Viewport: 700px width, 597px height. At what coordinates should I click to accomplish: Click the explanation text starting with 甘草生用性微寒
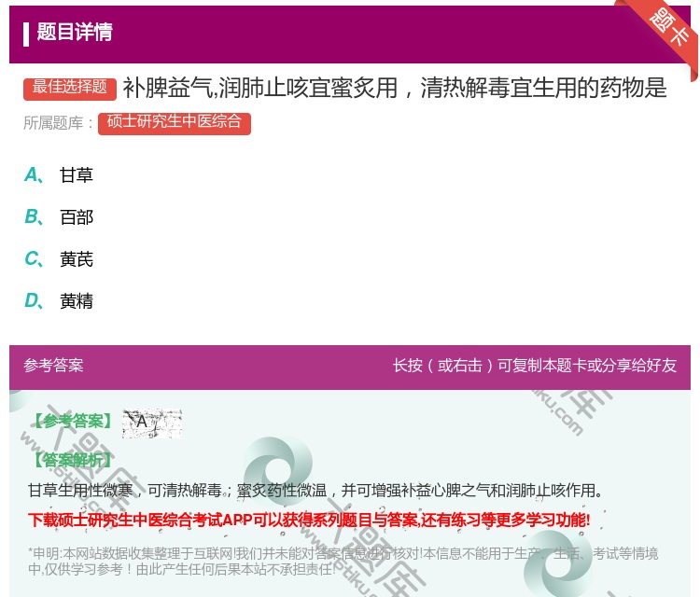point(315,491)
